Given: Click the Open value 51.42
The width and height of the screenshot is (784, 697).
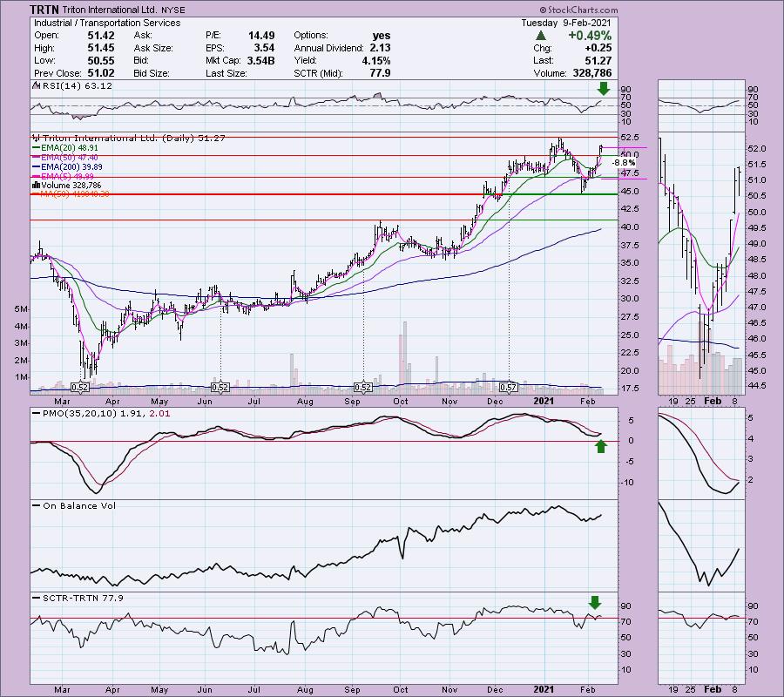Looking at the screenshot, I should tap(101, 36).
